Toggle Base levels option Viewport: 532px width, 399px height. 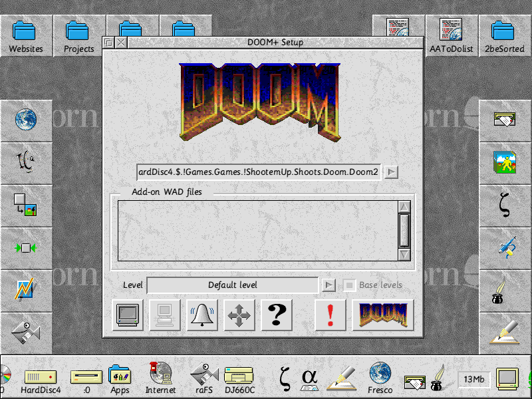pyautogui.click(x=349, y=285)
